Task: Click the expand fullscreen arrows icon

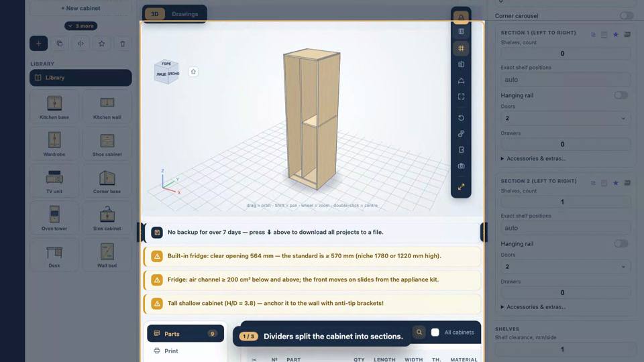Action: tap(461, 187)
